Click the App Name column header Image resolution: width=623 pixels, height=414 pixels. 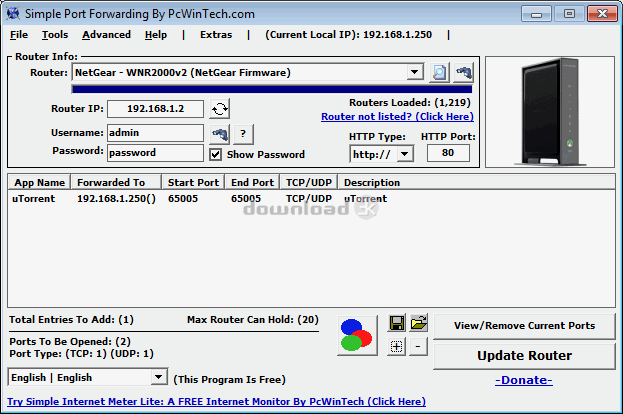click(39, 182)
